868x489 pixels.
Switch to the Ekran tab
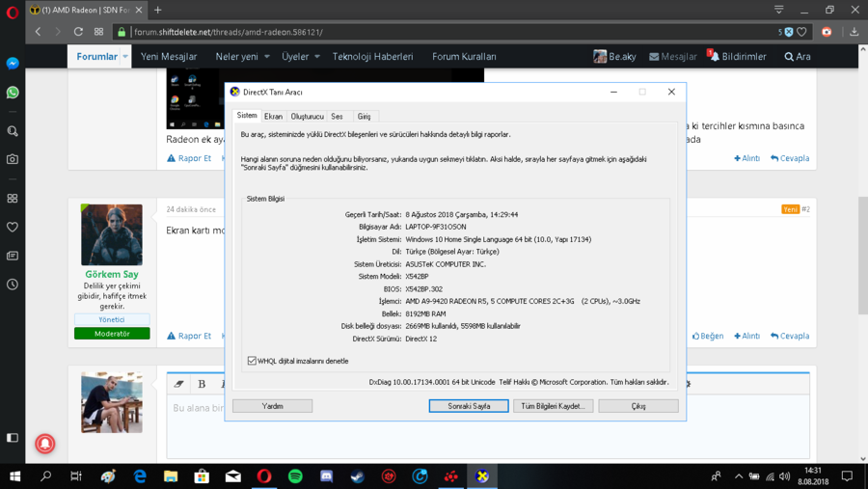[x=273, y=117]
